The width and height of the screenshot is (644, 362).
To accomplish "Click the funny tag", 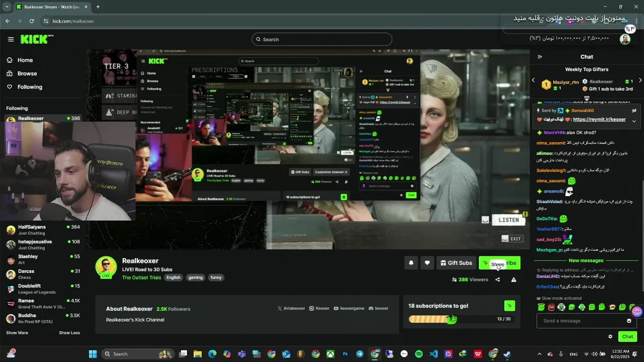I will (216, 278).
